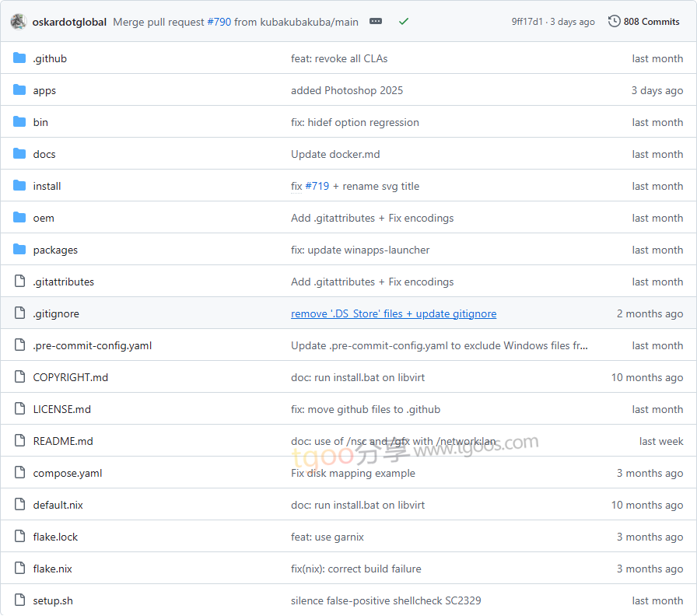
Task: Click the green checkmark build status icon
Action: pos(403,22)
